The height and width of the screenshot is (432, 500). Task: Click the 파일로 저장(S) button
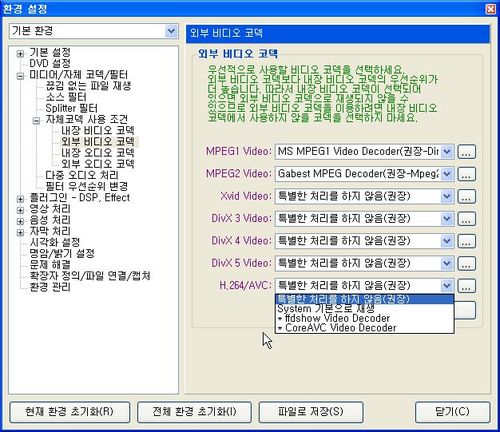point(311,412)
